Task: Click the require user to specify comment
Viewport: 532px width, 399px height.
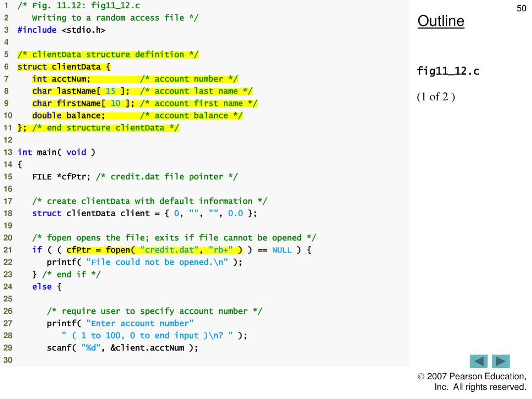Action: click(154, 311)
